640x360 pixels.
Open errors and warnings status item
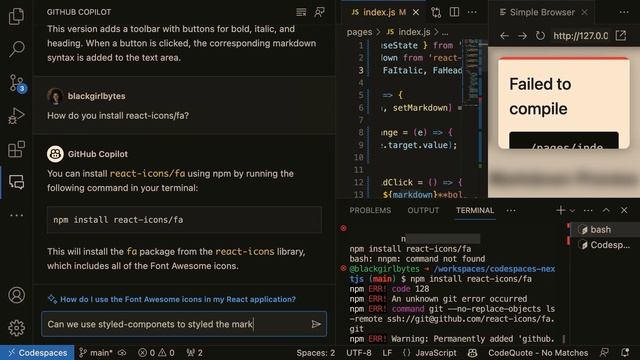click(156, 353)
